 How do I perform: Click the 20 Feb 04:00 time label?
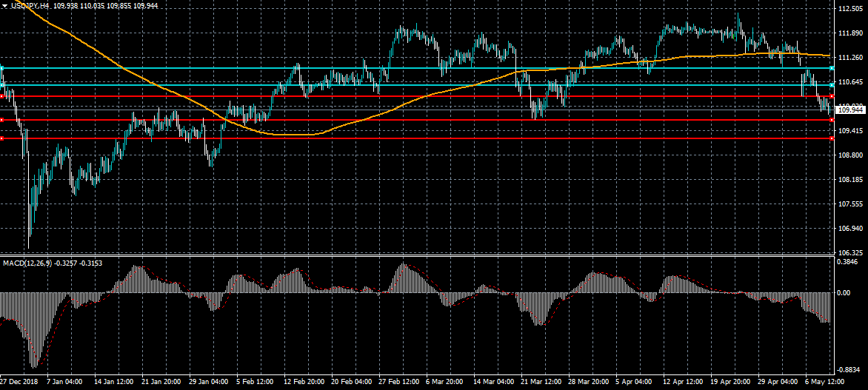[x=350, y=382]
